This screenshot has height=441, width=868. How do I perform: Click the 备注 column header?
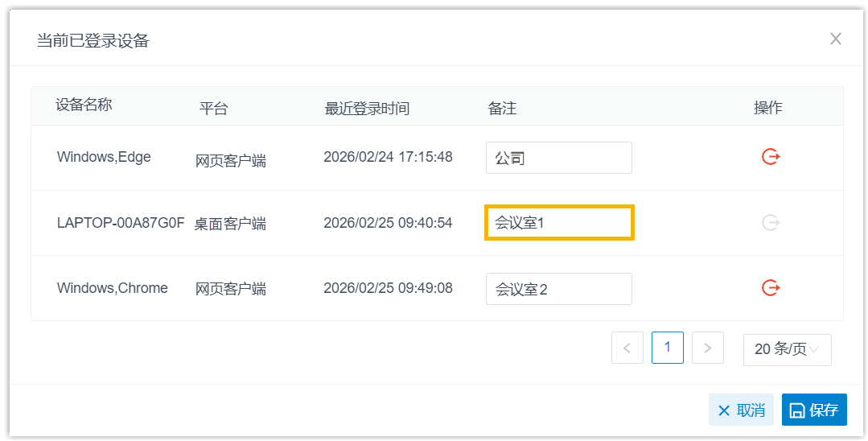[x=502, y=108]
